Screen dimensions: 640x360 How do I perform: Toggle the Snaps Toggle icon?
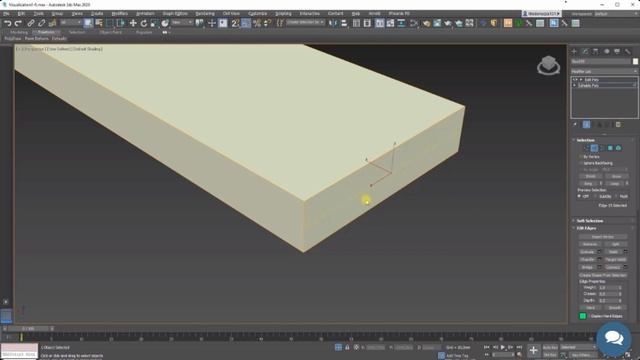click(x=235, y=23)
